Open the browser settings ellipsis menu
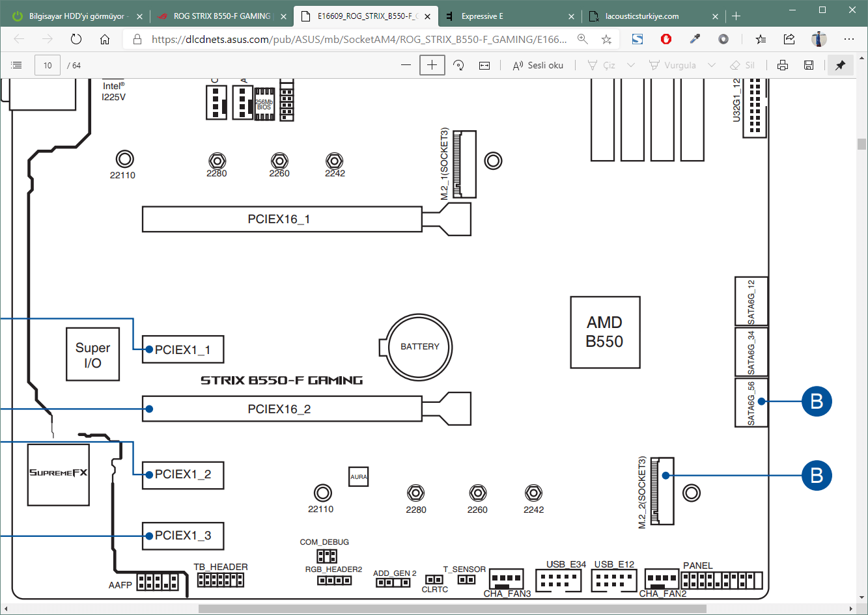Viewport: 868px width, 615px height. point(848,39)
